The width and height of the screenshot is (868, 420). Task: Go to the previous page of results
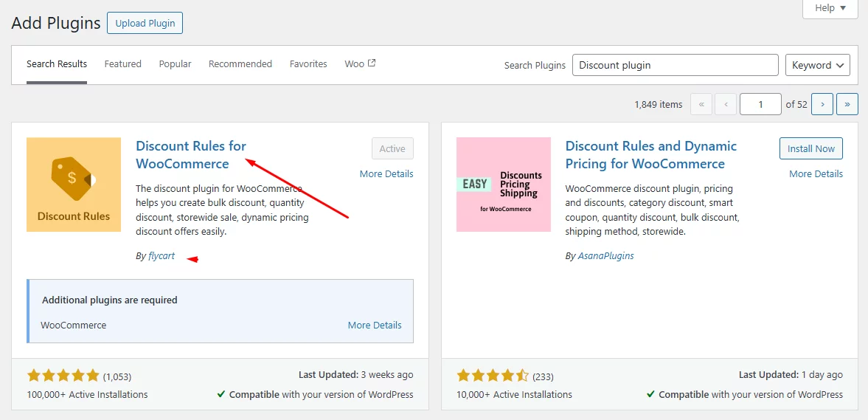pos(726,104)
